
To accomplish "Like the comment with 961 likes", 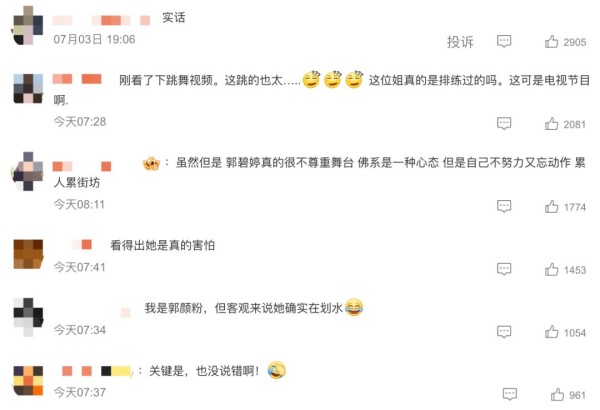I will (x=557, y=394).
